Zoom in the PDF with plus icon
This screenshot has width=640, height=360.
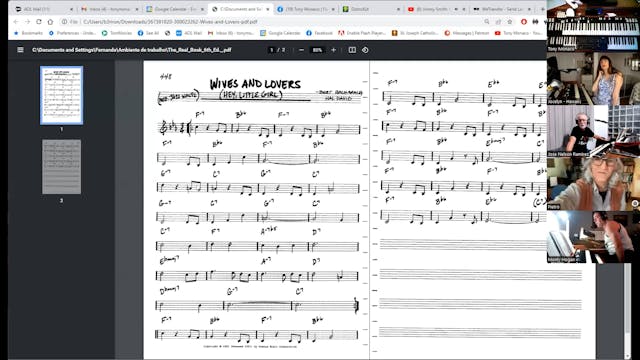tap(333, 50)
